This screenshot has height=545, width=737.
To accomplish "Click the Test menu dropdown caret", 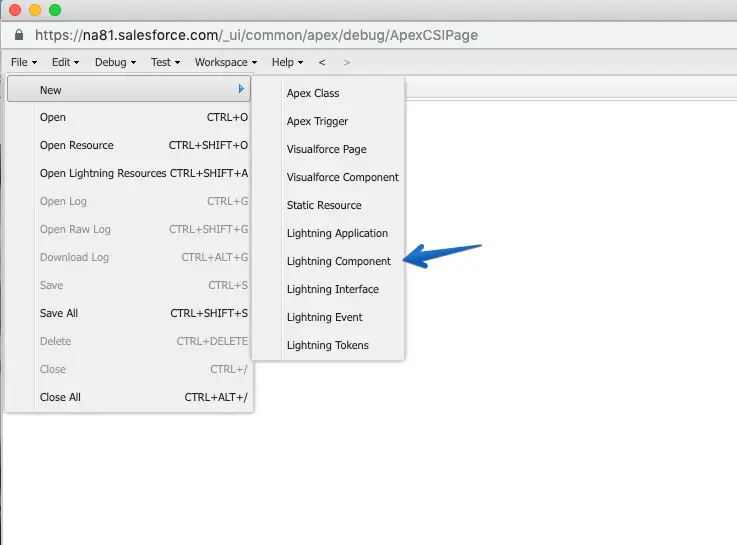I will pyautogui.click(x=177, y=62).
